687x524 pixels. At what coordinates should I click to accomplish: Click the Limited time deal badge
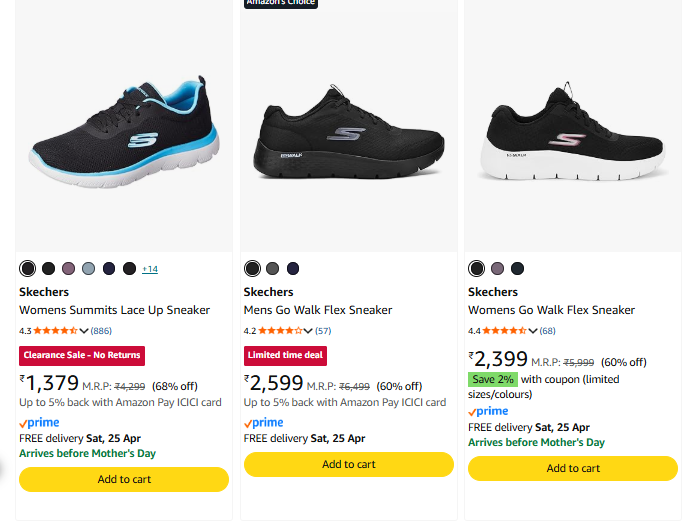click(285, 355)
